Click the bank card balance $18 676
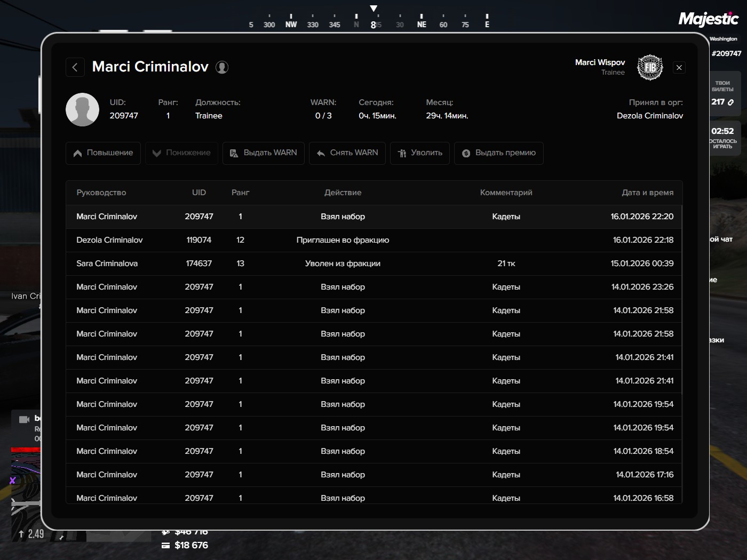Viewport: 747px width, 560px height. tap(185, 545)
